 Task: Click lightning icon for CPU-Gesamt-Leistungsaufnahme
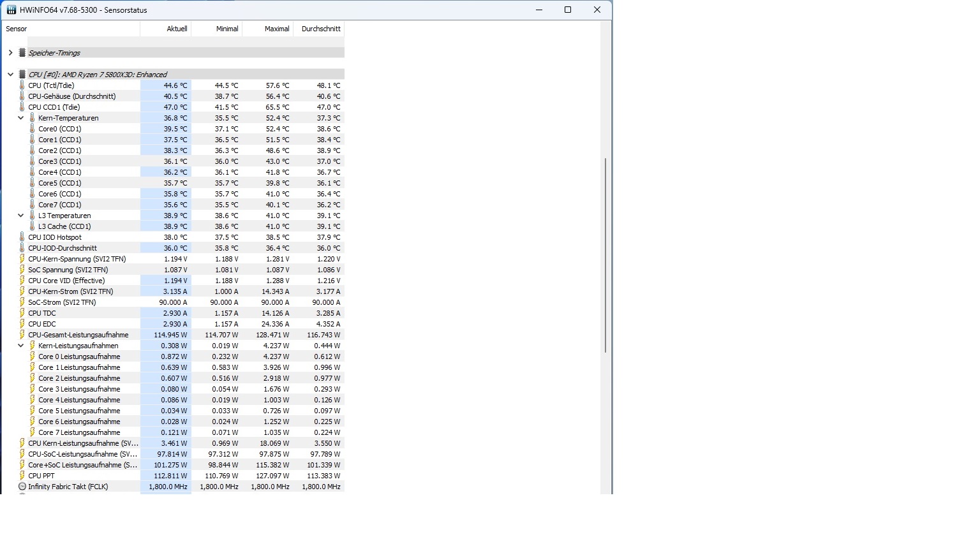[22, 335]
